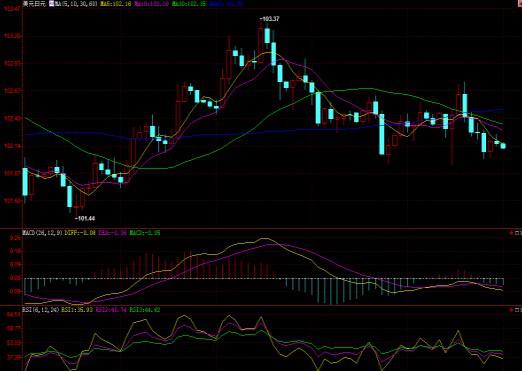The width and height of the screenshot is (522, 371).
Task: Click the 101.44 low price marker
Action: pyautogui.click(x=85, y=218)
